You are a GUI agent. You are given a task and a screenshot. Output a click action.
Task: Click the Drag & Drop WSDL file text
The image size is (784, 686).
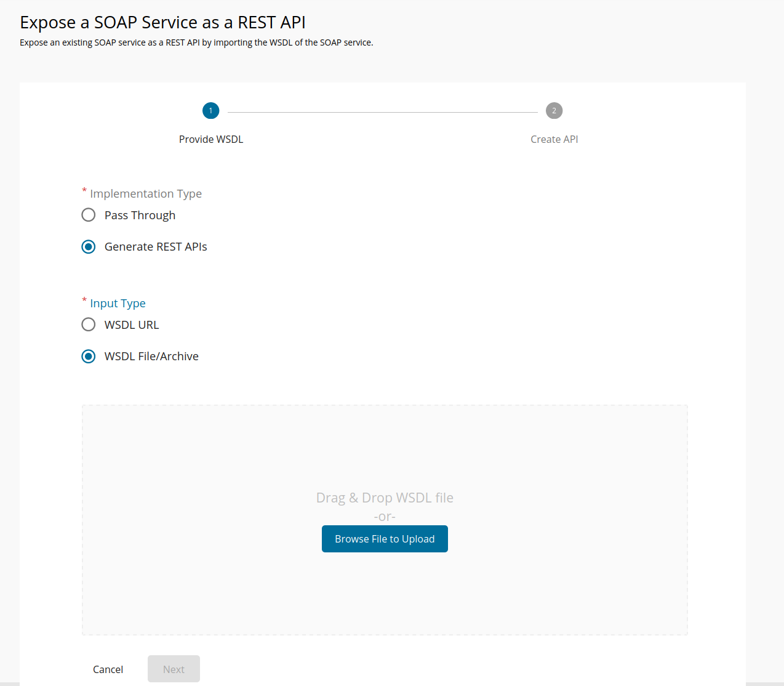click(x=385, y=498)
